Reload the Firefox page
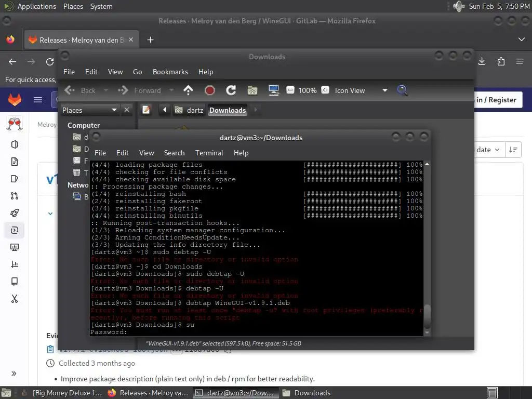Image resolution: width=532 pixels, height=399 pixels. pyautogui.click(x=50, y=62)
